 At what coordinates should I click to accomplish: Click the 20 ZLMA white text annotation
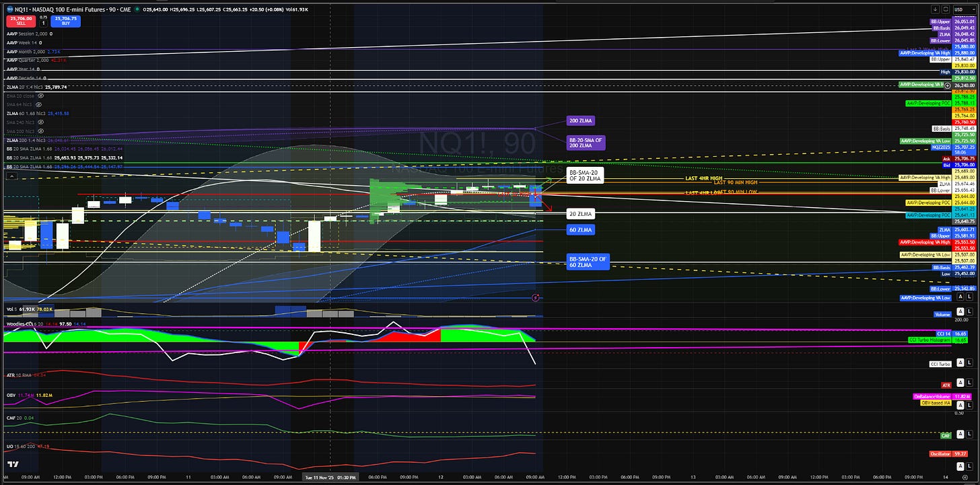(582, 214)
